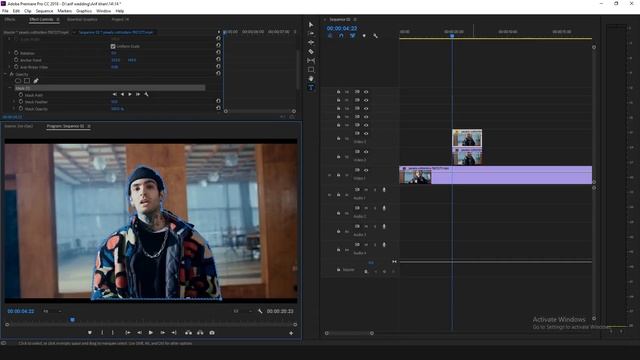The width and height of the screenshot is (640, 360).
Task: Go to Out point
Action: click(174, 333)
